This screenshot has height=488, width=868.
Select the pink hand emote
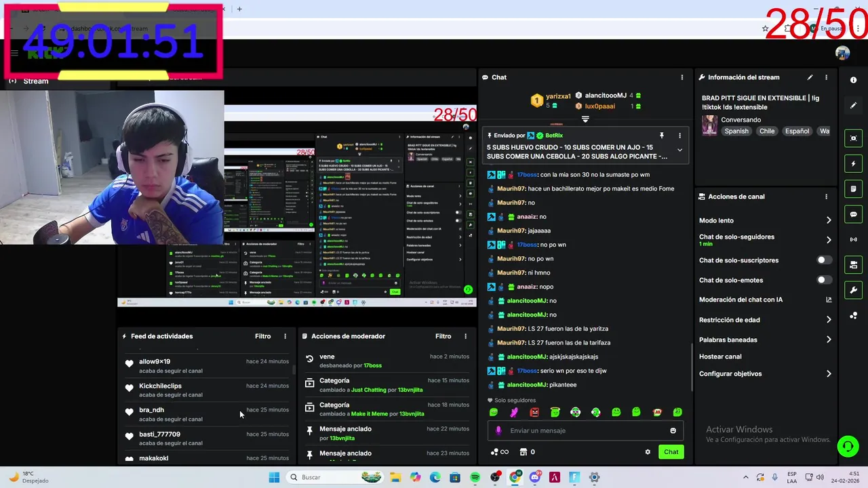pos(514,412)
